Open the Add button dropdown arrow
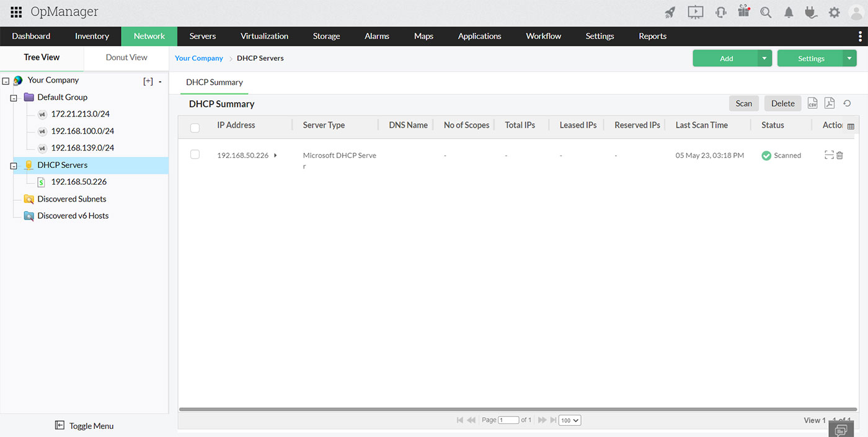This screenshot has width=868, height=437. tap(764, 58)
